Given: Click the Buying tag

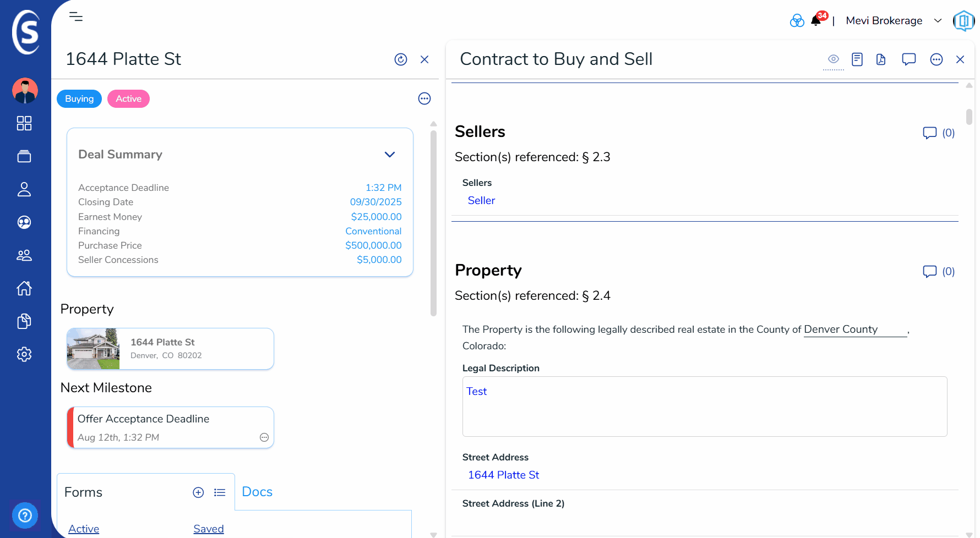Looking at the screenshot, I should pyautogui.click(x=79, y=98).
